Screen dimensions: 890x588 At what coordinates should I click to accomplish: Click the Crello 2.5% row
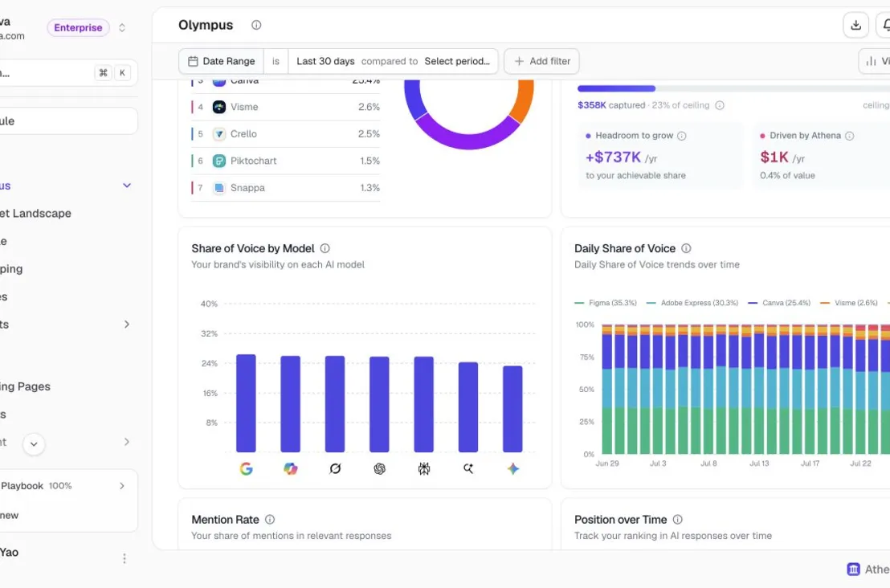click(285, 134)
